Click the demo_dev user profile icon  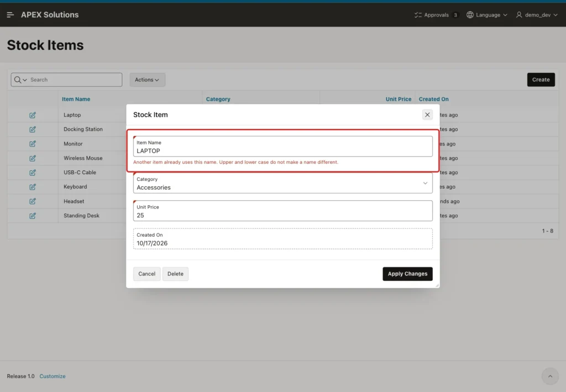519,15
